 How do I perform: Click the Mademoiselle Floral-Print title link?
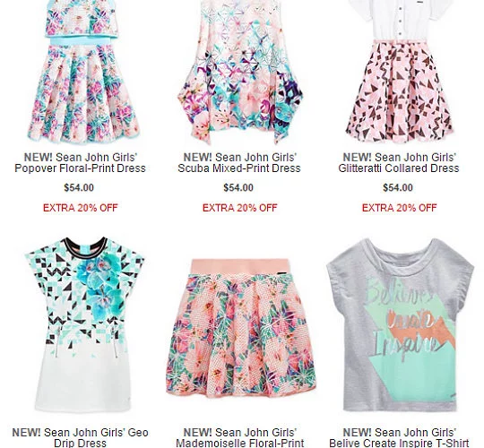tap(240, 437)
